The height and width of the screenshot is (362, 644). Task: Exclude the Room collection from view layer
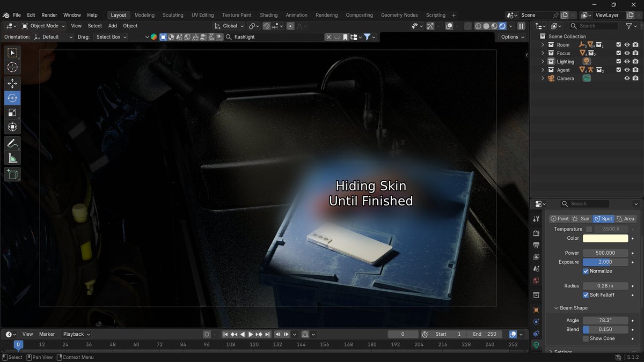(x=618, y=45)
